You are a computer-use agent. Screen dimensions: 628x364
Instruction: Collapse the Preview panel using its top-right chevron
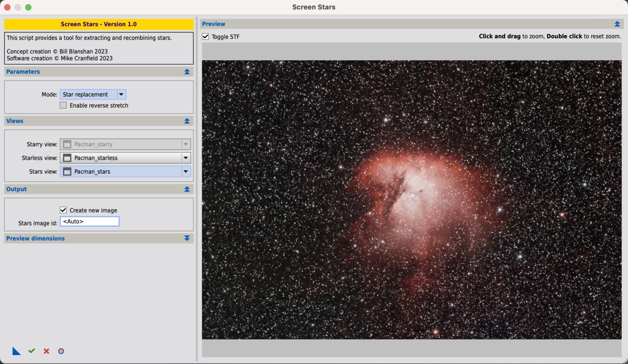(617, 24)
